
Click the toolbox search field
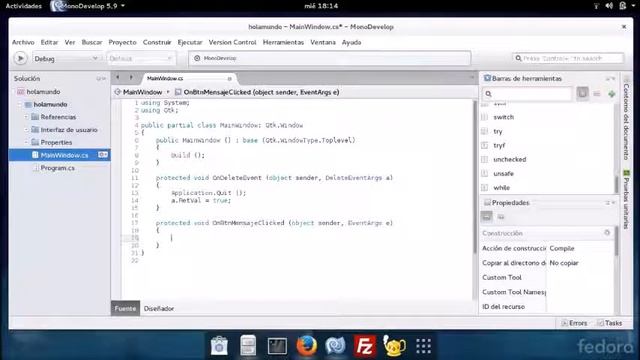(527, 94)
